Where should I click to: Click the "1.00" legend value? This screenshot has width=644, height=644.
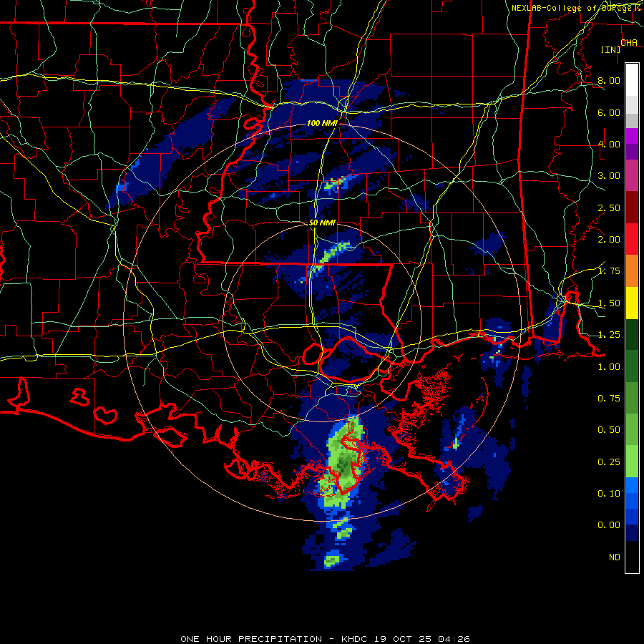click(x=609, y=367)
